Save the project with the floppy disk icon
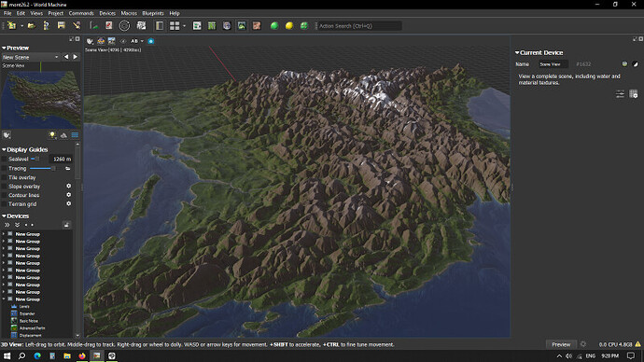This screenshot has height=362, width=644. pos(62,25)
